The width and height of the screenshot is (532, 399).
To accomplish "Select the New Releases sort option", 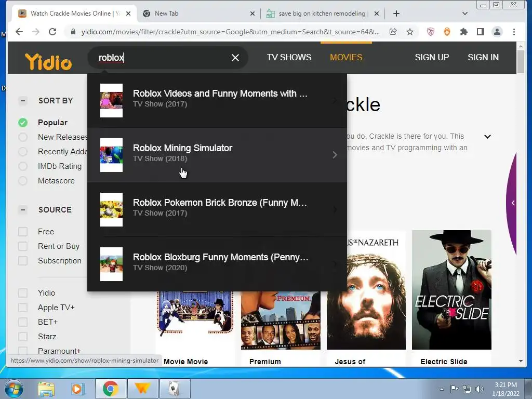I will 23,137.
